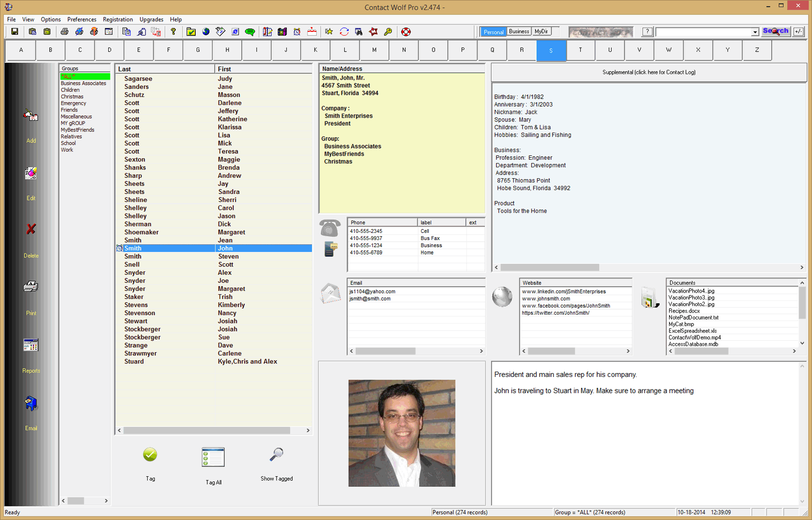The height and width of the screenshot is (520, 812).
Task: Select the letter T alphabet tab
Action: pos(580,50)
